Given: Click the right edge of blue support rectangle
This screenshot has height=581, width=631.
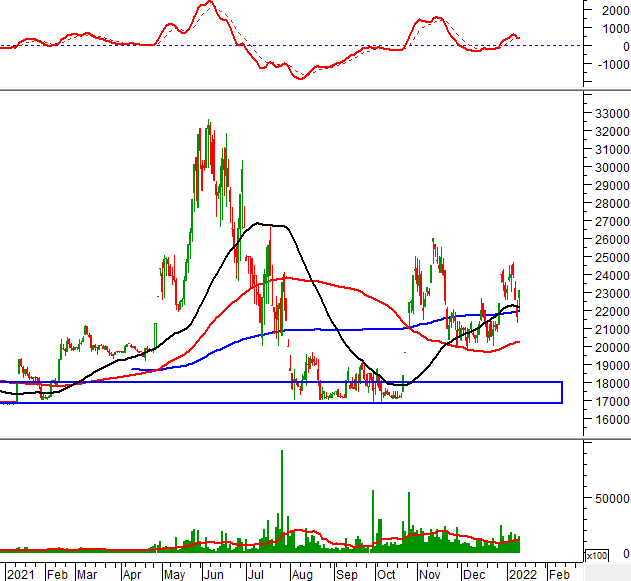Looking at the screenshot, I should [x=562, y=392].
